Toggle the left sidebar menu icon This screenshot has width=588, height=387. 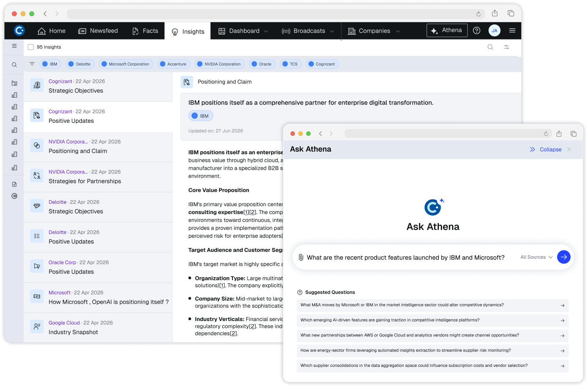pyautogui.click(x=14, y=46)
